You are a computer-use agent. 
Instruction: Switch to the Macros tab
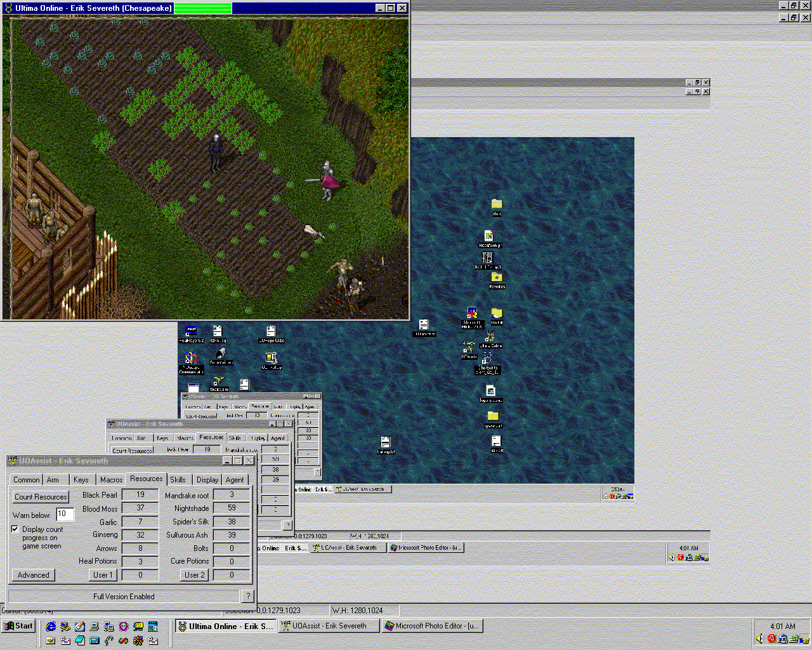click(x=111, y=480)
